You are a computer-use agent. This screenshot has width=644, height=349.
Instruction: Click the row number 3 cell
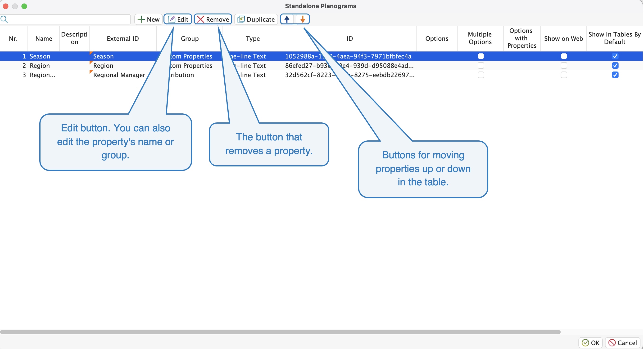click(x=14, y=75)
